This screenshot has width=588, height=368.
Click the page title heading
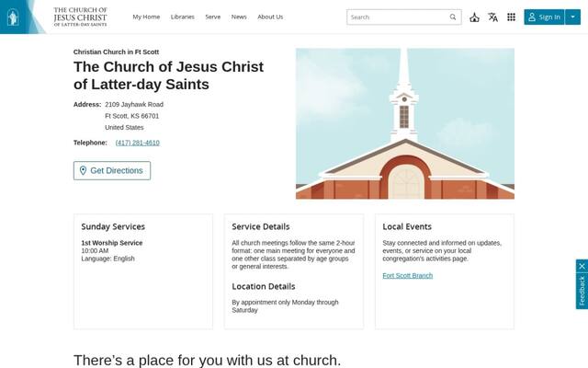[169, 75]
